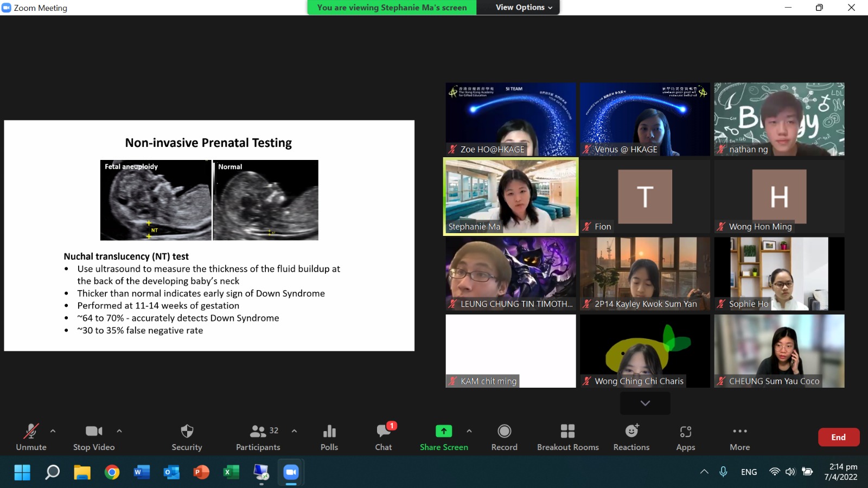Expand Share Screen options arrow
The image size is (868, 488).
point(469,431)
